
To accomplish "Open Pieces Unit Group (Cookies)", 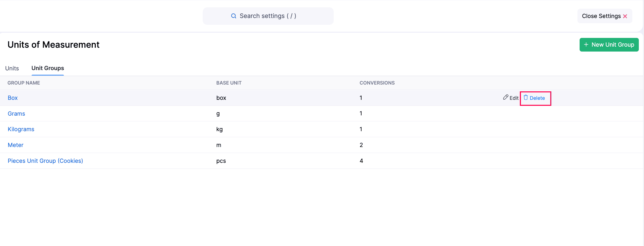I will [45, 161].
